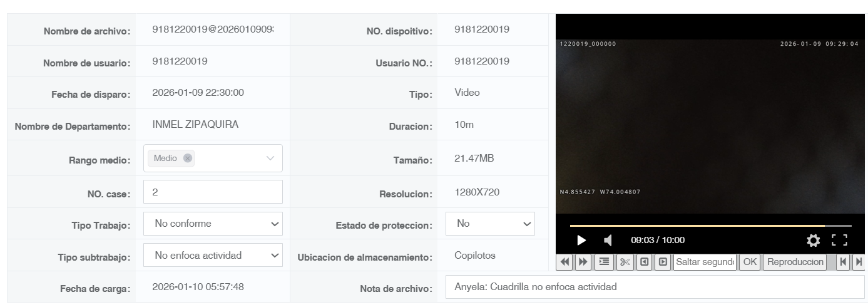Click the rewind double-arrow button
The width and height of the screenshot is (868, 307).
coord(565,262)
